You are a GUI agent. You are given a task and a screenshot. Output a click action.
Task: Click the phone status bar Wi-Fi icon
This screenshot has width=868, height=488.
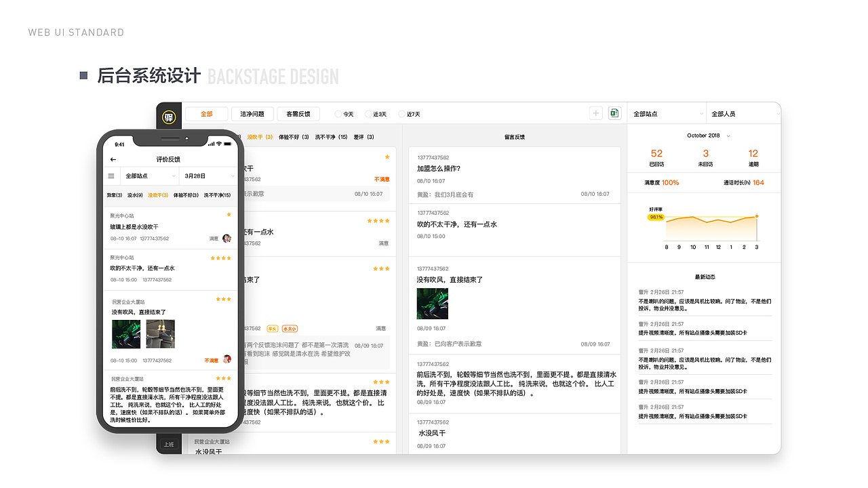[x=219, y=144]
